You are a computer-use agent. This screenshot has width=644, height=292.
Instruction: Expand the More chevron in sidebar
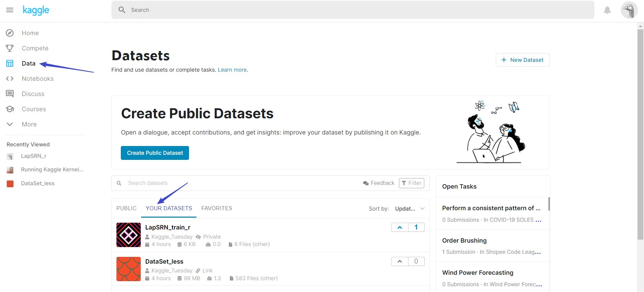pos(10,124)
